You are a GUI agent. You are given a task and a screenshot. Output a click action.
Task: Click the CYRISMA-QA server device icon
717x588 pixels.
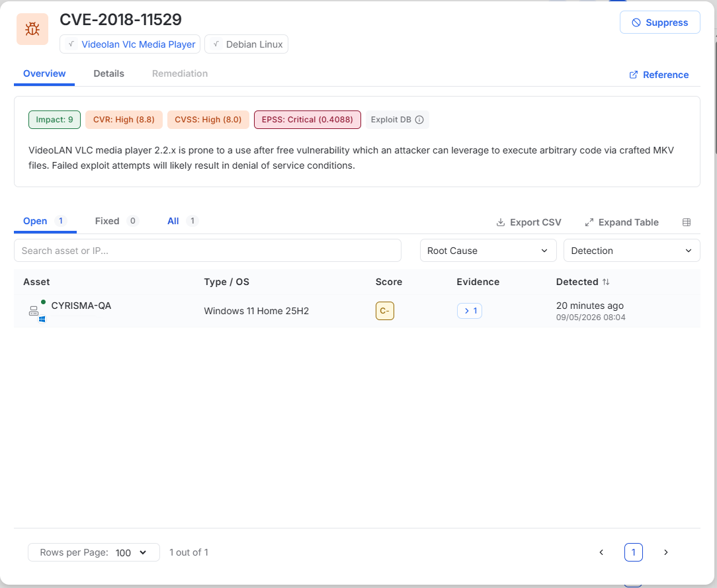tap(34, 311)
